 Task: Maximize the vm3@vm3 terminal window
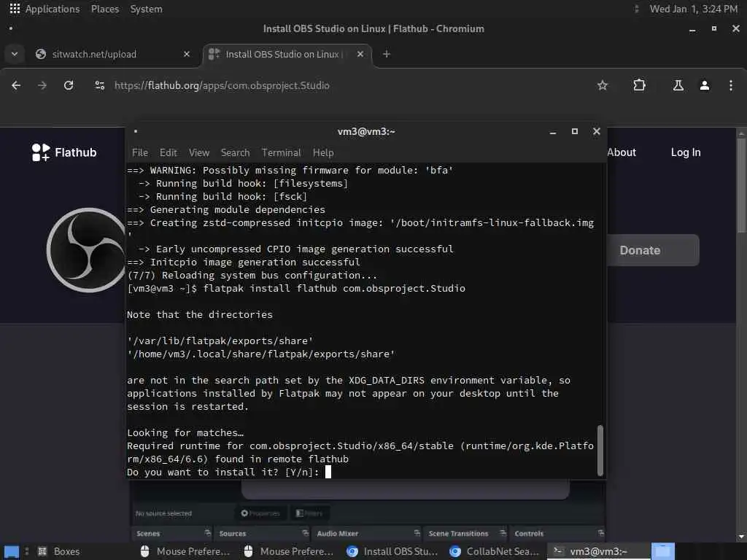[x=575, y=131]
